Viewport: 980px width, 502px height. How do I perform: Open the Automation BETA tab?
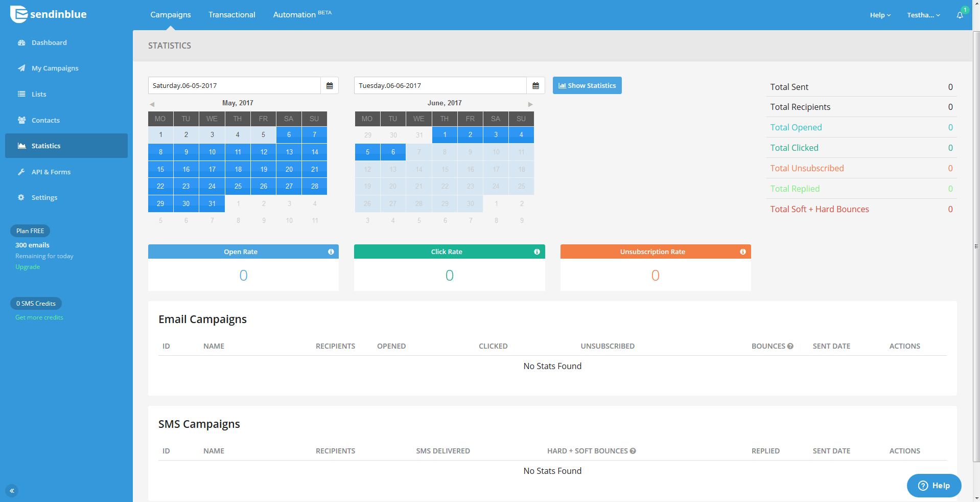[302, 14]
